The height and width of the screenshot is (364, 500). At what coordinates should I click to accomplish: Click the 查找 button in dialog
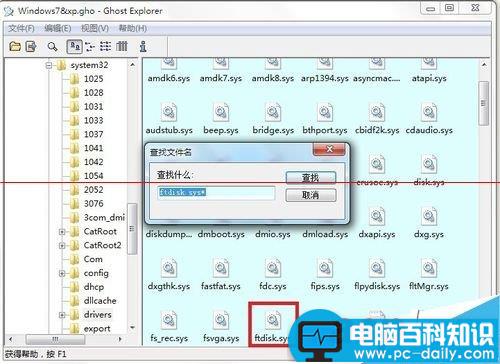[x=311, y=178]
